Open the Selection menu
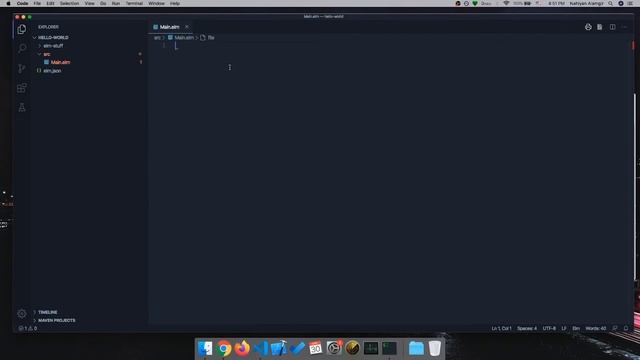Image resolution: width=640 pixels, height=360 pixels. click(69, 3)
